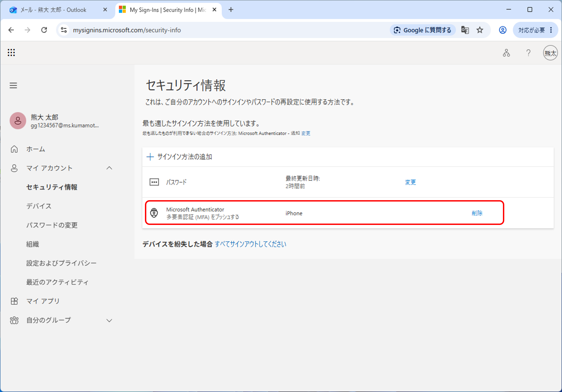This screenshot has width=562, height=392.
Task: Open the 熊大 account avatar menu
Action: click(x=550, y=53)
